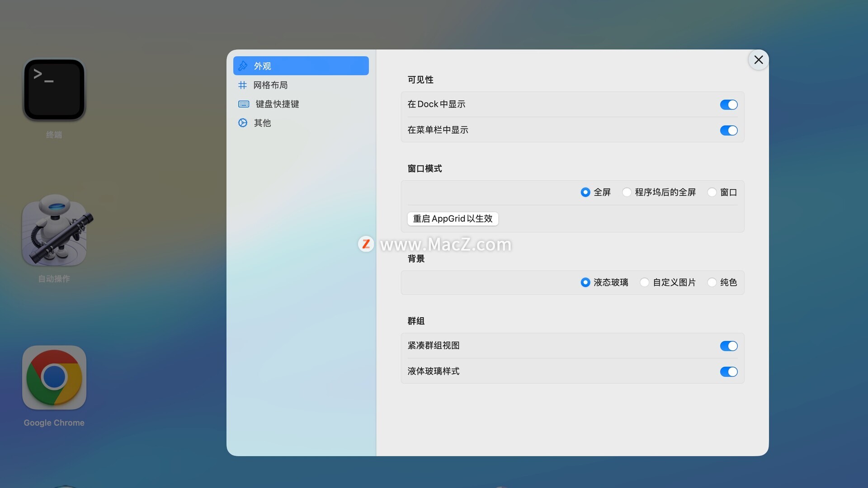The image size is (868, 488).
Task: Turn off the 液体玻璃样式 switch
Action: pos(728,372)
